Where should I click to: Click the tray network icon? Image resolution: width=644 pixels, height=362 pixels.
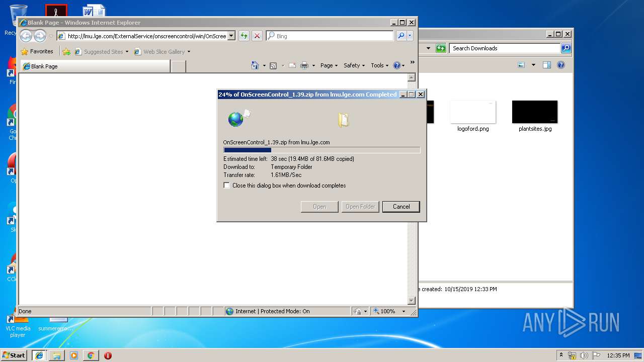pos(572,355)
